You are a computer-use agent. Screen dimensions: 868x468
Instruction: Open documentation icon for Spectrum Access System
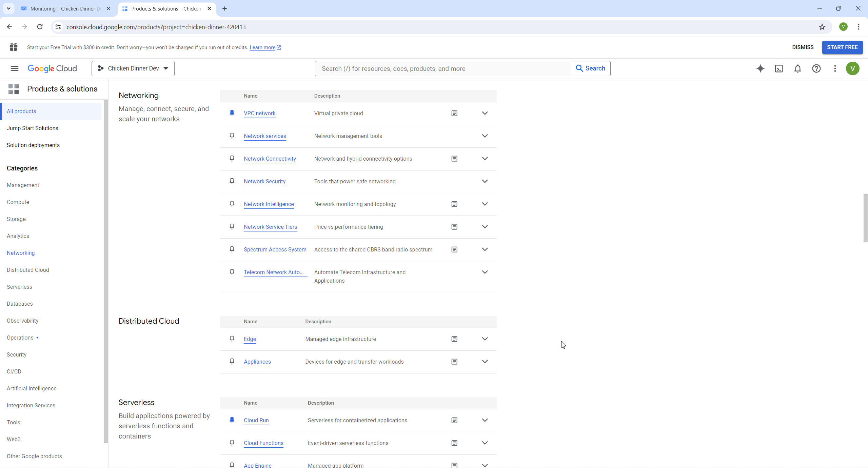(454, 249)
